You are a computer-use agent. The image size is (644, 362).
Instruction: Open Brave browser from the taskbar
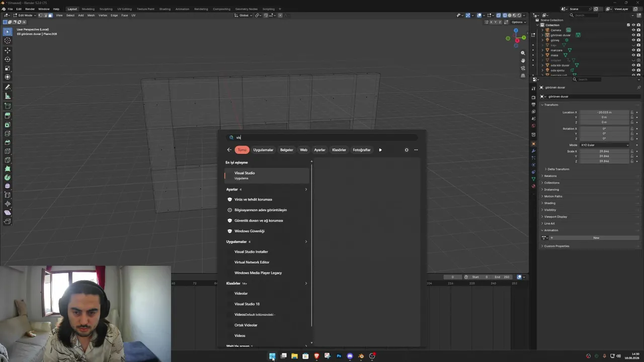tap(316, 356)
